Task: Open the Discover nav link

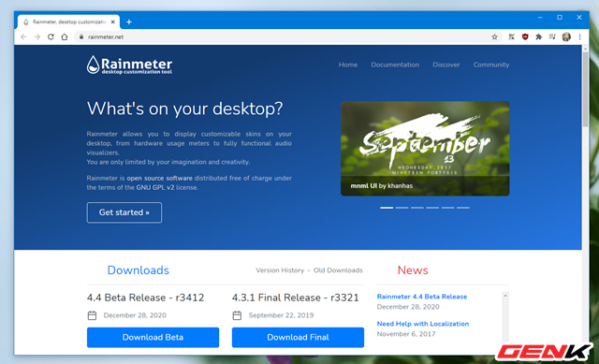Action: tap(446, 65)
